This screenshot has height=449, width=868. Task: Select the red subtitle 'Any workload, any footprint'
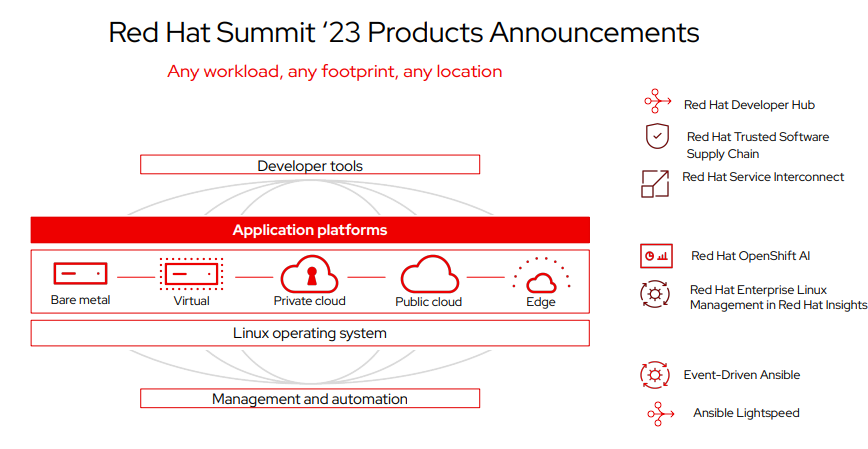334,72
